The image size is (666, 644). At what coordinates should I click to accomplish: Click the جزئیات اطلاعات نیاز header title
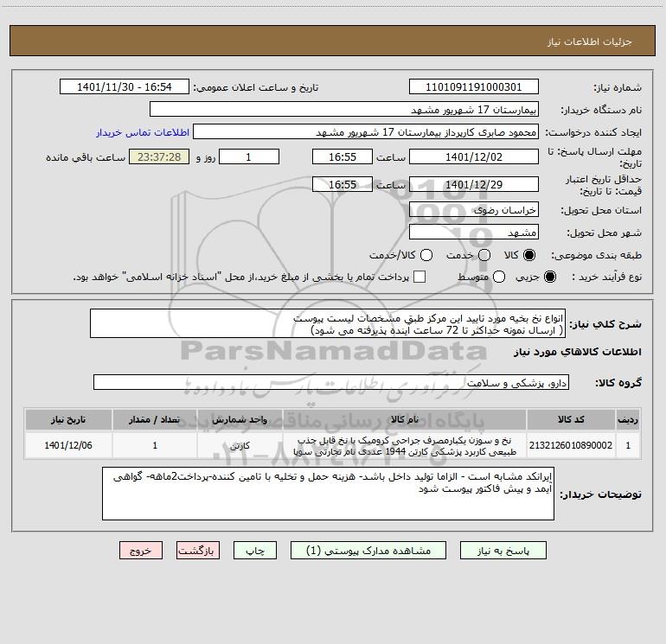590,41
